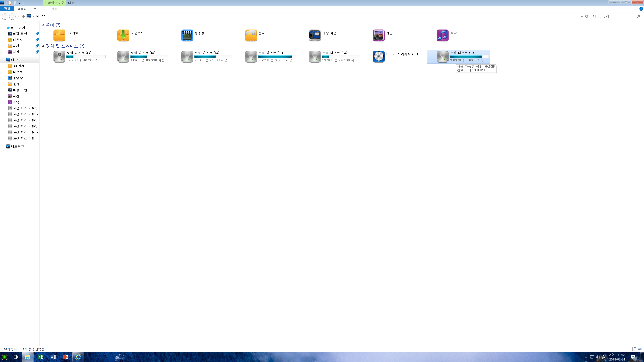Open recent locations dropdown arrow
The width and height of the screenshot is (644, 362).
(x=18, y=16)
